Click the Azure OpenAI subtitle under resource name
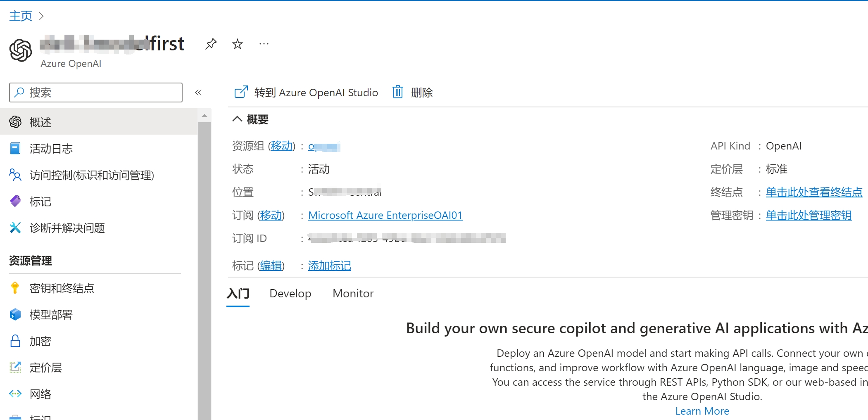This screenshot has height=420, width=868. click(x=71, y=64)
